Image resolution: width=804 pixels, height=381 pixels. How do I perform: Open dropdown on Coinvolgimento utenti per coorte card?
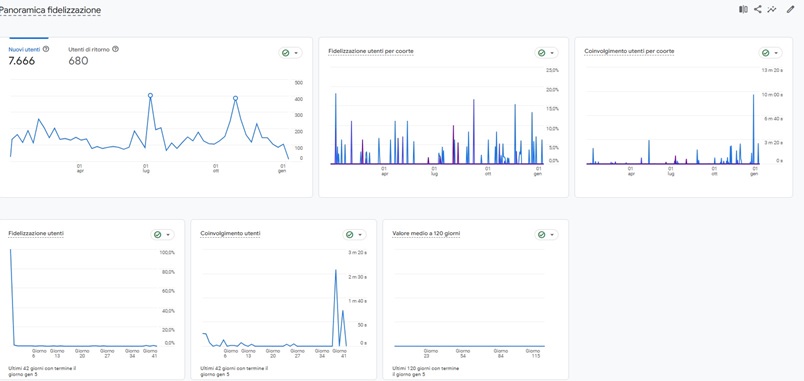point(776,53)
